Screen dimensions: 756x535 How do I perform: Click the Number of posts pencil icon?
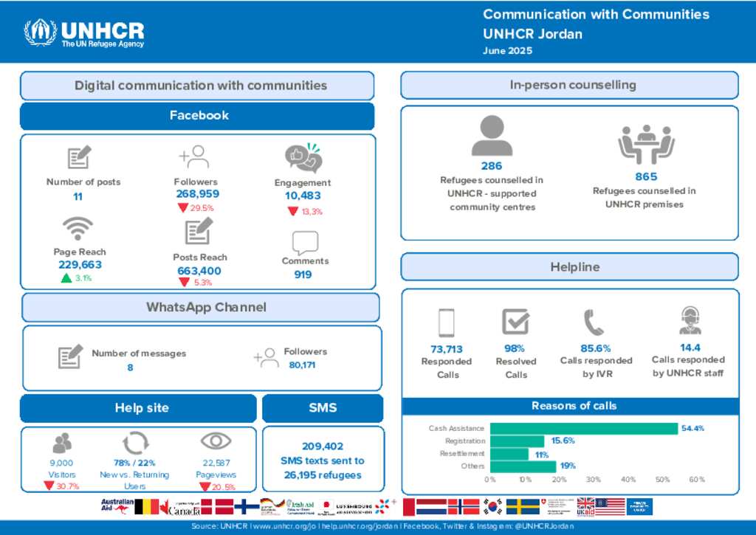click(79, 158)
